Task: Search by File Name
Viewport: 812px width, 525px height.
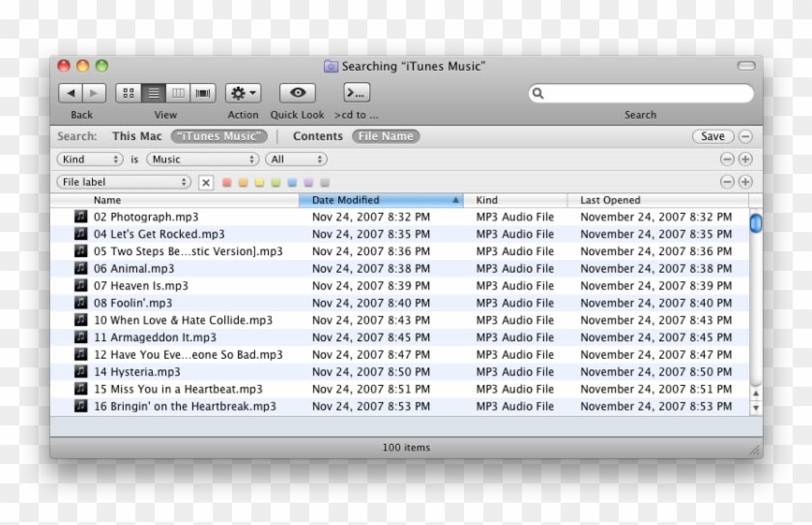Action: [x=386, y=136]
